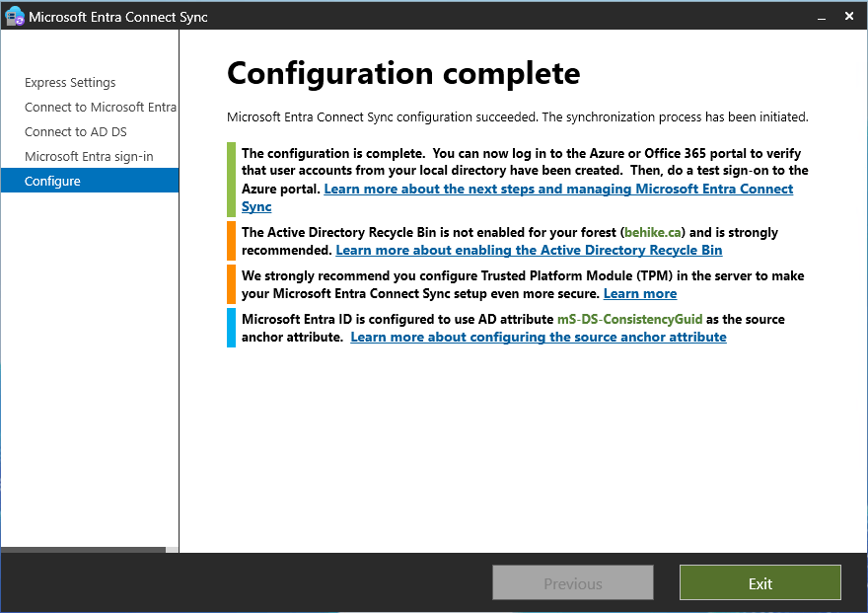
Task: Select Microsoft Entra sign-in step
Action: click(x=89, y=157)
